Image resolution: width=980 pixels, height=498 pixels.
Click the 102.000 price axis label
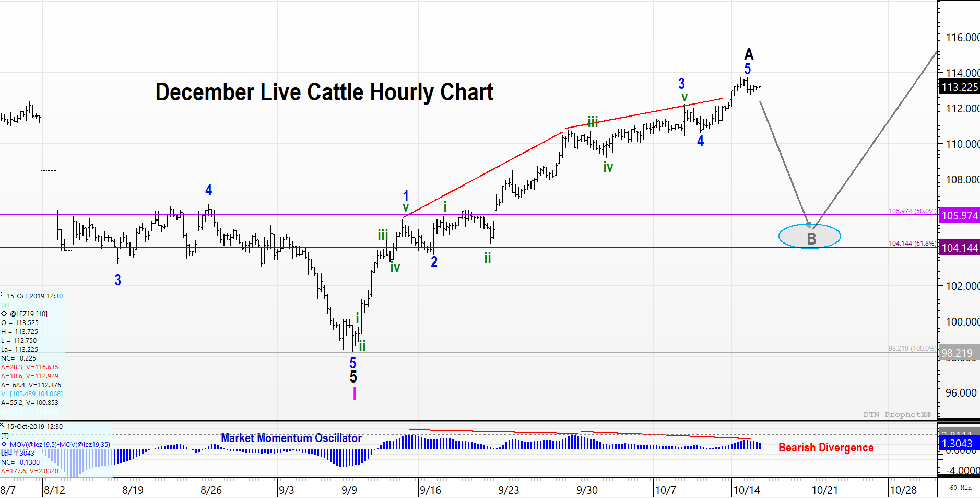(963, 286)
